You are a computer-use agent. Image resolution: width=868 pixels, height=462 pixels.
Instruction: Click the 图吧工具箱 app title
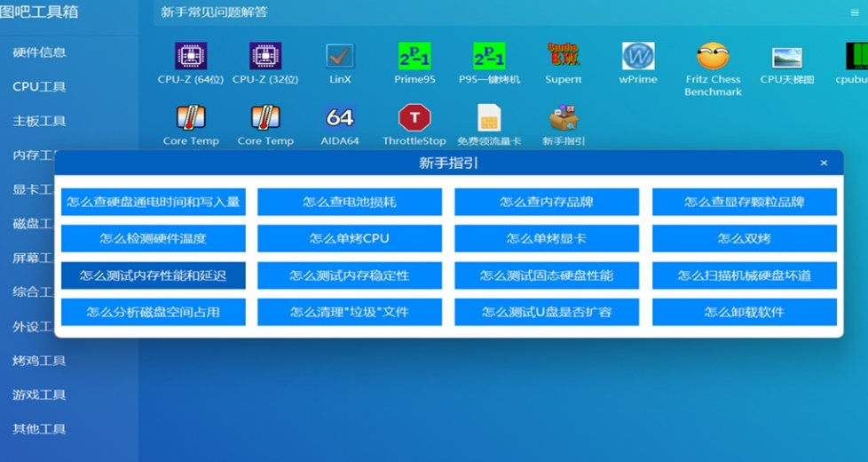click(x=39, y=12)
